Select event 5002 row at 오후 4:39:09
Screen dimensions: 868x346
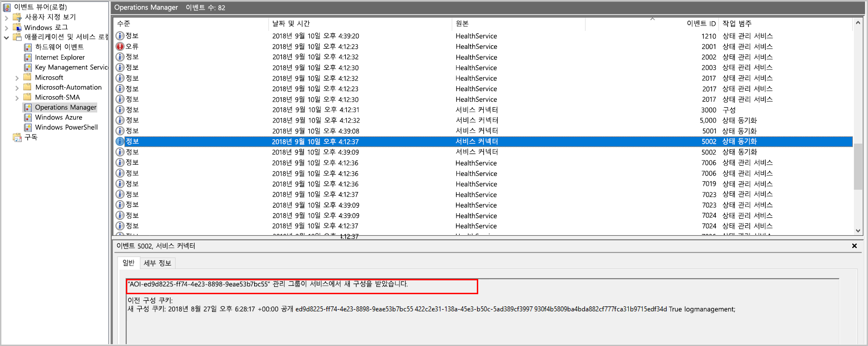point(483,152)
